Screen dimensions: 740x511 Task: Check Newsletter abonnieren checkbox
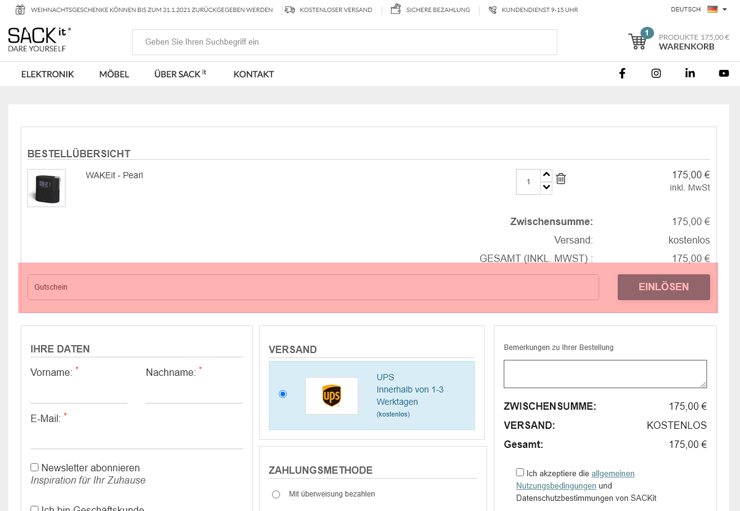click(x=34, y=467)
